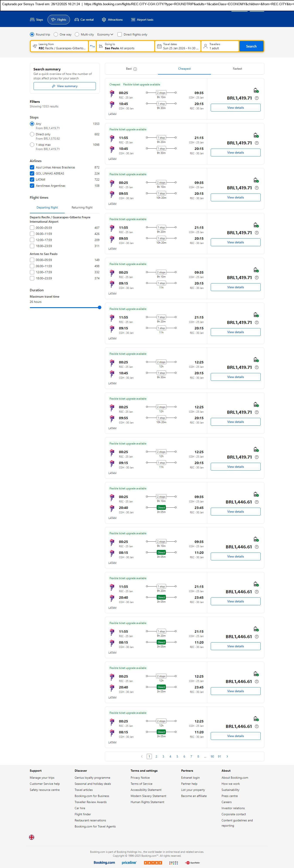Uncheck the GOL LINHAS AEREAS airline filter
294x868 pixels.
click(x=32, y=173)
